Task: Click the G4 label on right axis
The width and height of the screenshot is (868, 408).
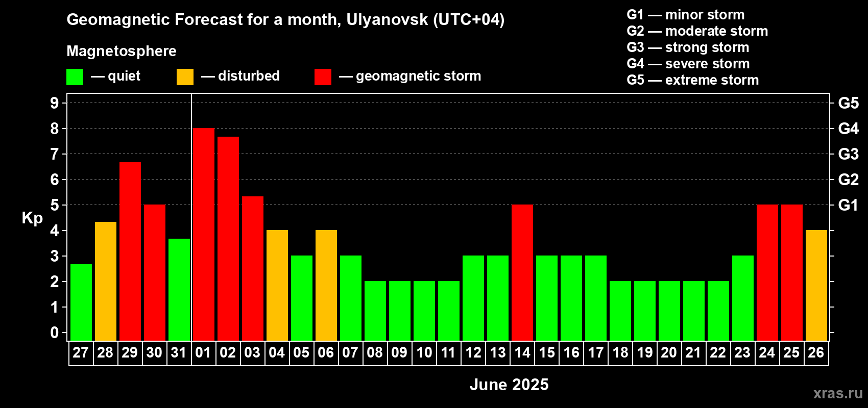Action: [849, 129]
